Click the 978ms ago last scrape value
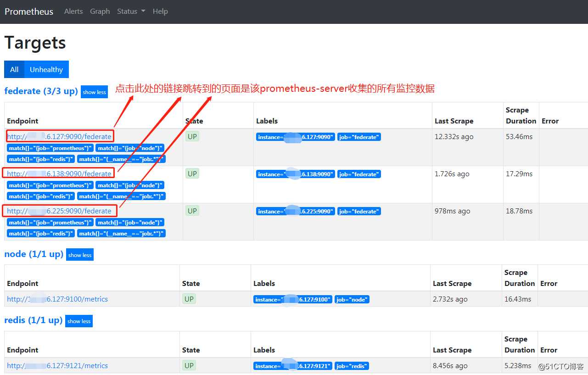Screen dimensions: 588x375 tap(453, 211)
